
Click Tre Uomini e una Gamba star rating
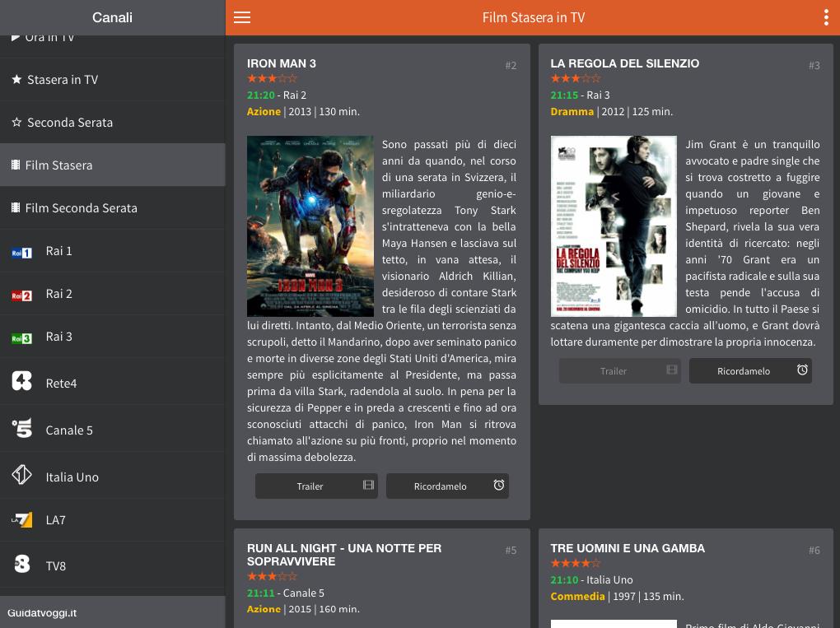coord(576,563)
